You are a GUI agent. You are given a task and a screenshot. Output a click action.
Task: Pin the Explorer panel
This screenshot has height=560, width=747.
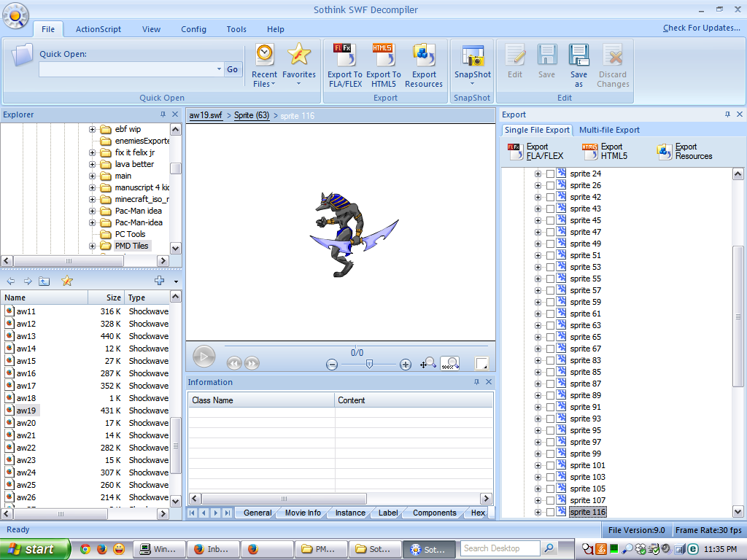(x=163, y=114)
